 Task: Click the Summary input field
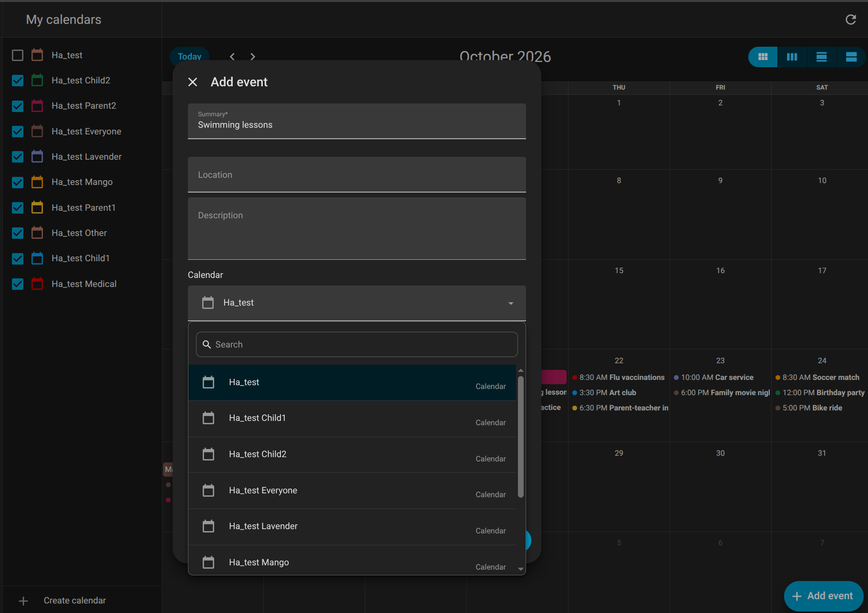tap(357, 121)
